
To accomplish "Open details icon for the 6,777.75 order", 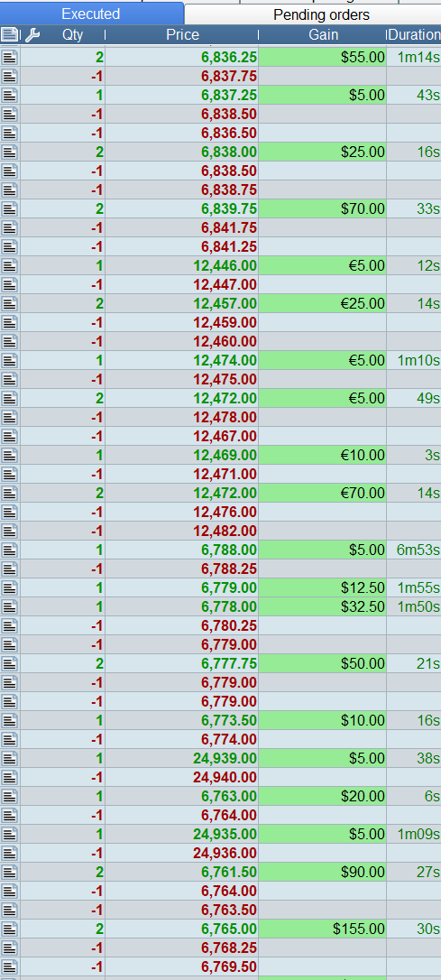I will pyautogui.click(x=9, y=664).
